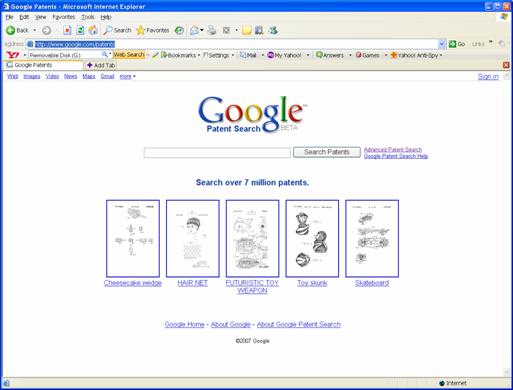Click the Yahoo! Y logo icon
The height and width of the screenshot is (390, 513).
pos(13,55)
